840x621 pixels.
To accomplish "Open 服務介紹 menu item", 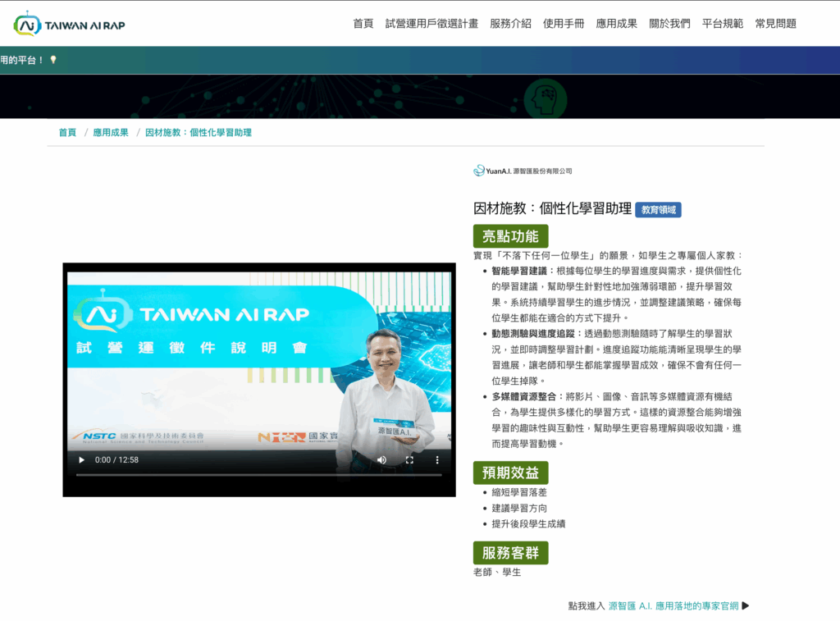I will tap(510, 24).
